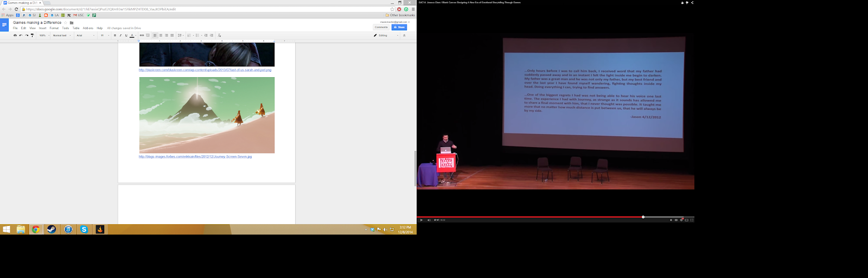Open the Help menu in Docs
This screenshot has width=868, height=278.
coord(100,28)
